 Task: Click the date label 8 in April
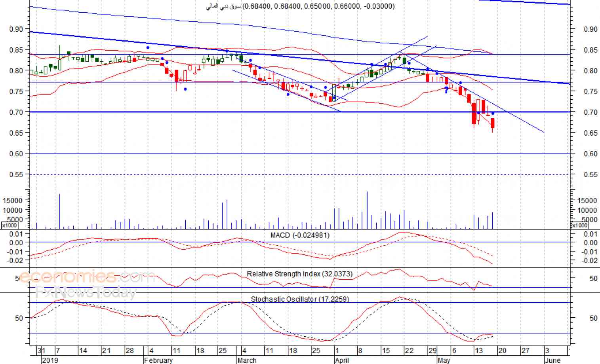(360, 351)
